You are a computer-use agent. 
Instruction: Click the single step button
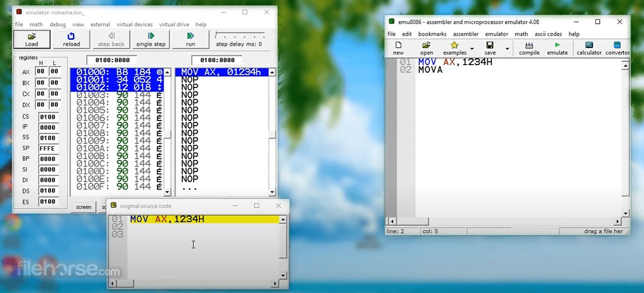tap(151, 39)
